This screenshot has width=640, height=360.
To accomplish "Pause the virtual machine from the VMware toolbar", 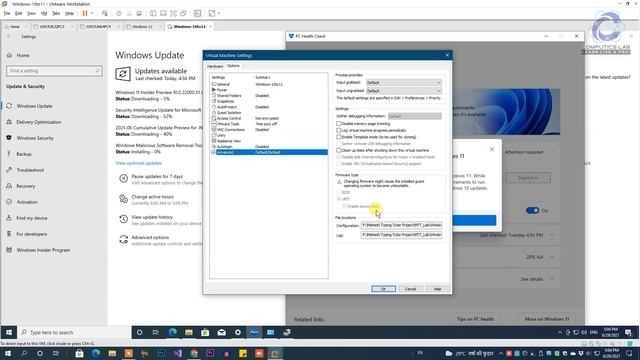I will tap(85, 13).
